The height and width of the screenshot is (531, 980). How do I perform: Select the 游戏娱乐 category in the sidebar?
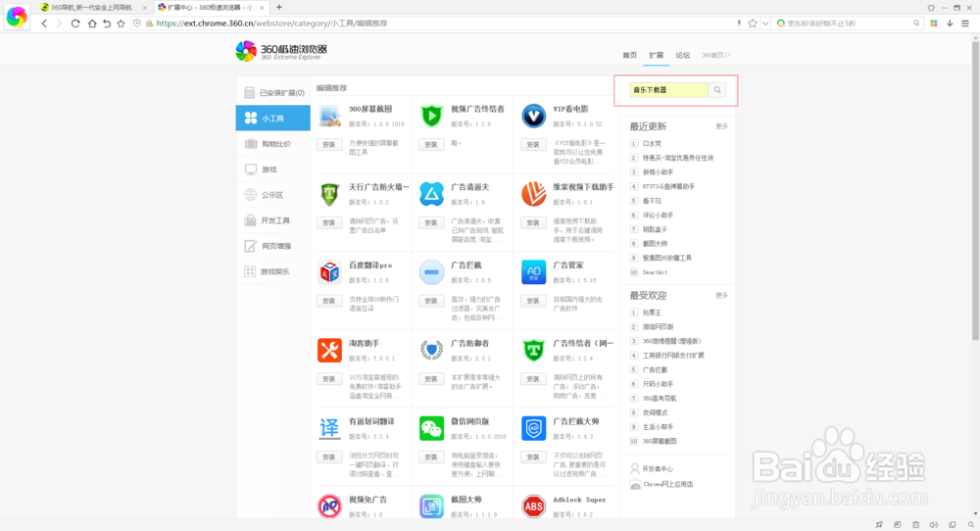[273, 271]
